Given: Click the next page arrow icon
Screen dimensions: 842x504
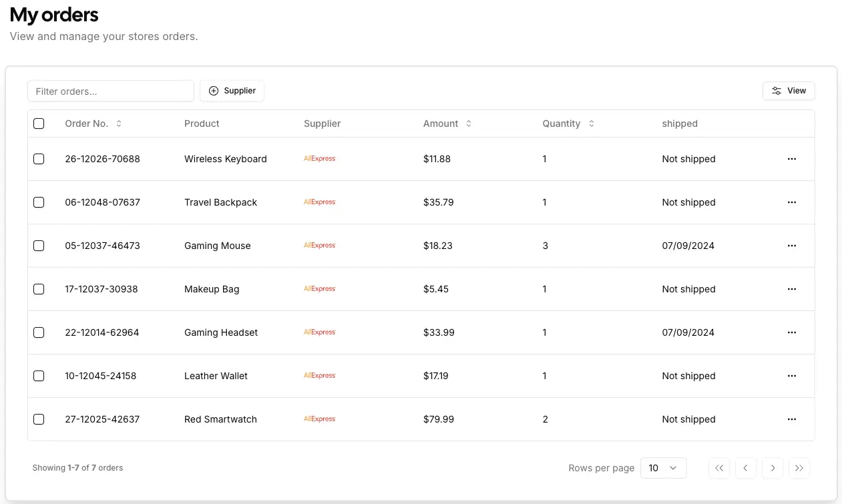Looking at the screenshot, I should click(773, 468).
